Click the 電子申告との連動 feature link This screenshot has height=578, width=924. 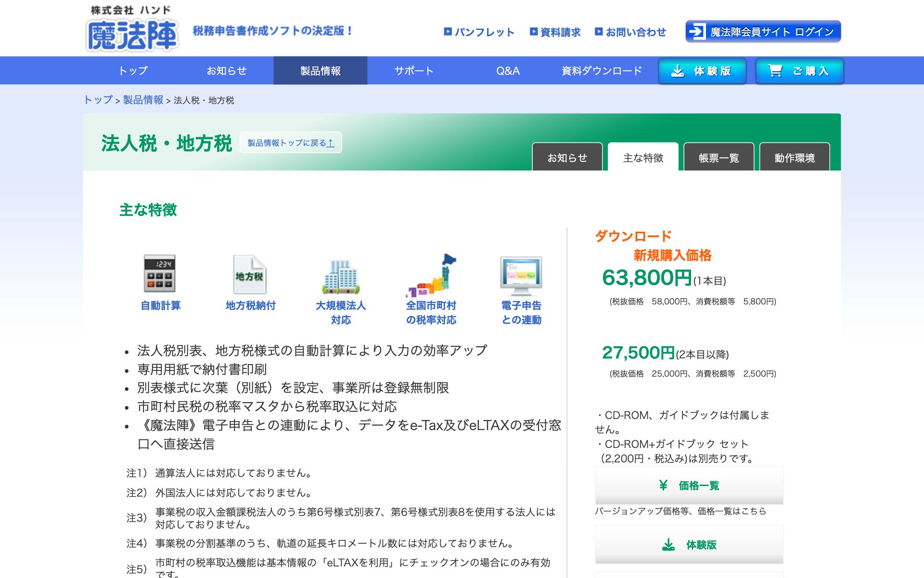[521, 312]
